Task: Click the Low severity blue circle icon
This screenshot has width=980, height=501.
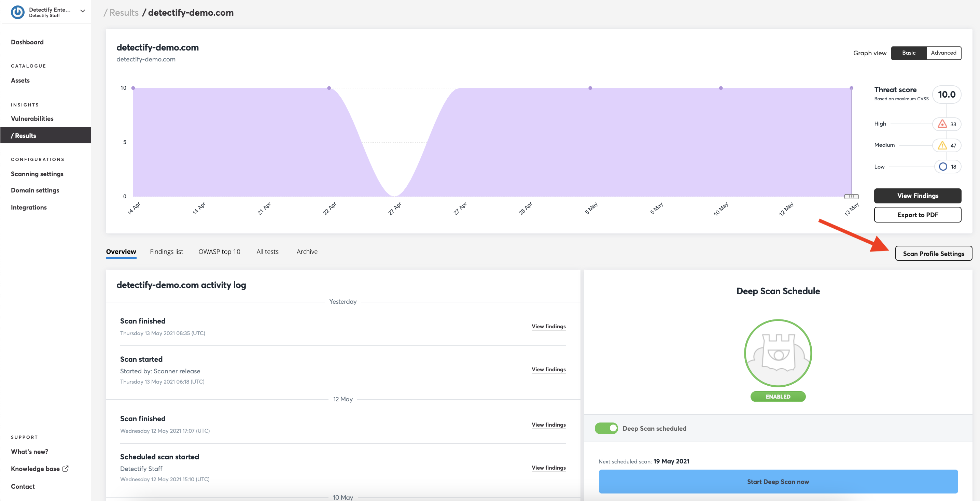Action: (943, 167)
